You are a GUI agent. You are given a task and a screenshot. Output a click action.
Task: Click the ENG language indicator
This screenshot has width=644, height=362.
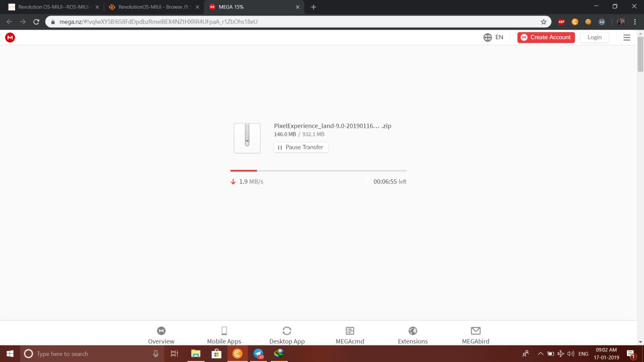(584, 353)
